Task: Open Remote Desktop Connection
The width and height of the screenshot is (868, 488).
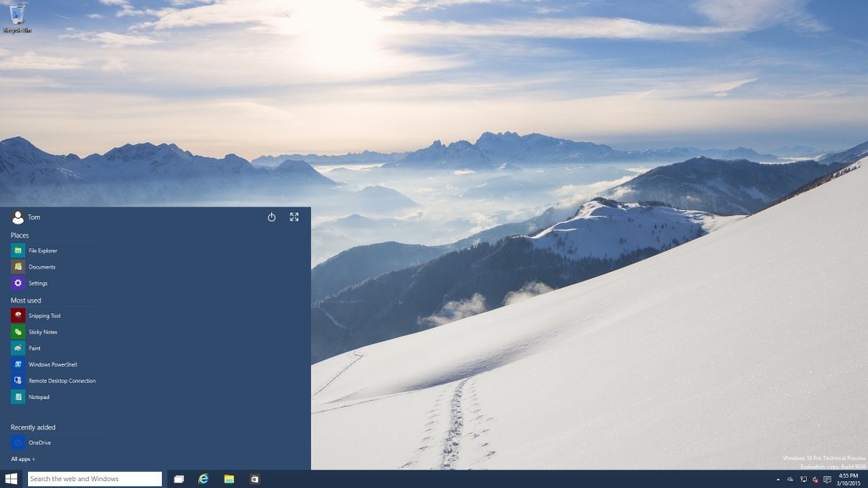Action: coord(55,380)
